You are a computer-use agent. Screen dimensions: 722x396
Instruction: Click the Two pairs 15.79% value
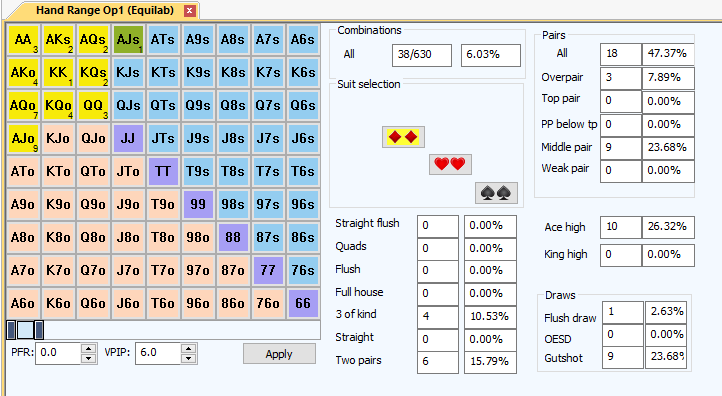coord(490,361)
